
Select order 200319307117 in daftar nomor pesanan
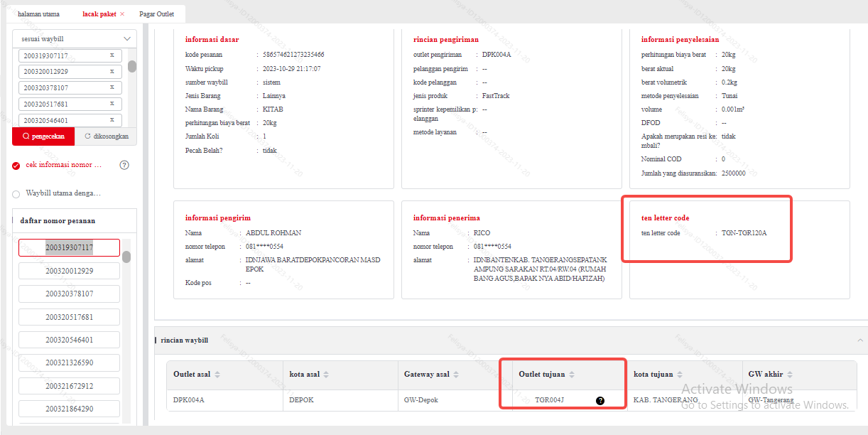pos(70,247)
